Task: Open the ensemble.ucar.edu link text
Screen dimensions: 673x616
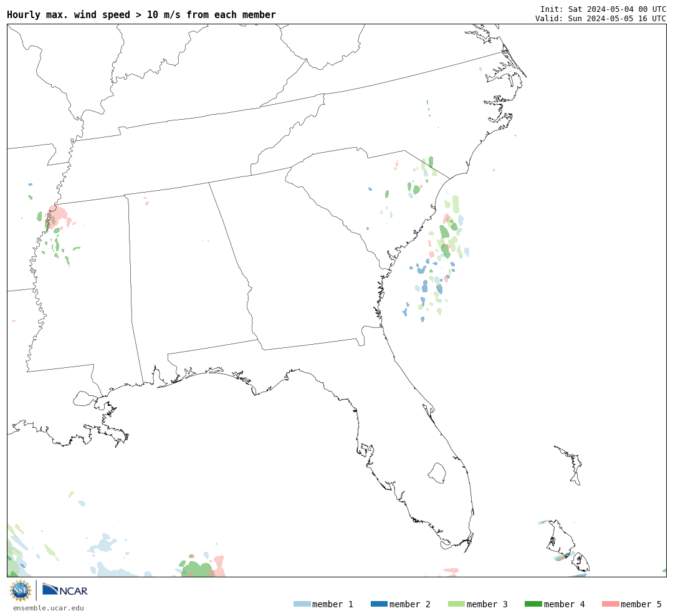Action: click(49, 608)
